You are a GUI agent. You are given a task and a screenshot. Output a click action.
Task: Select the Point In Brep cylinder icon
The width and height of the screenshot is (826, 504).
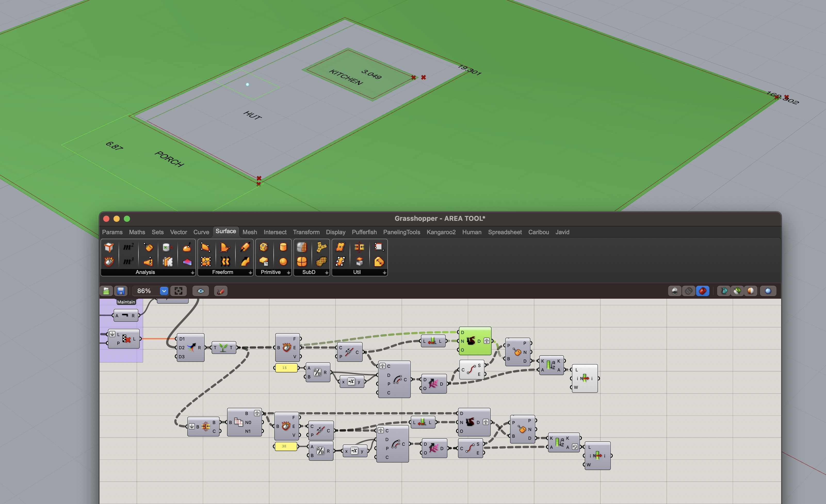tap(167, 247)
